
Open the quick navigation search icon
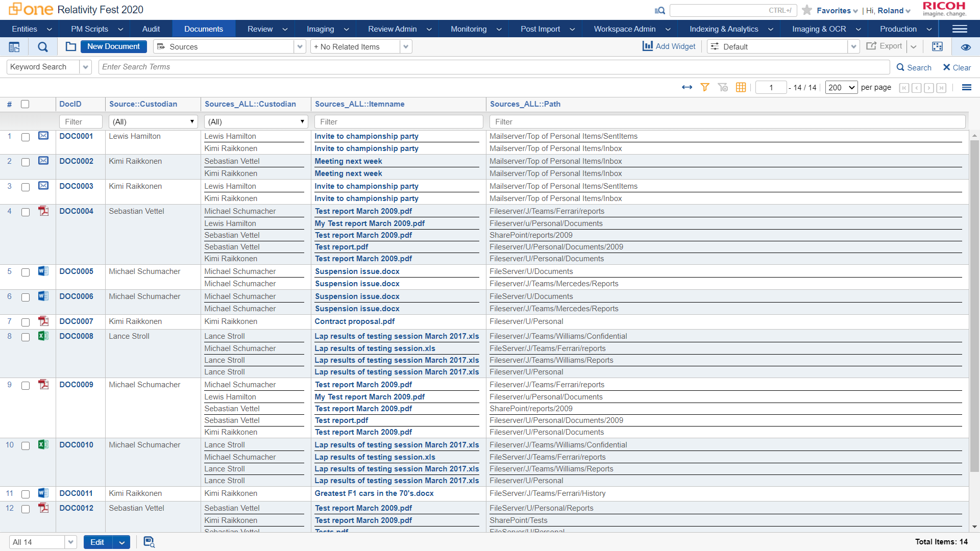tap(659, 10)
